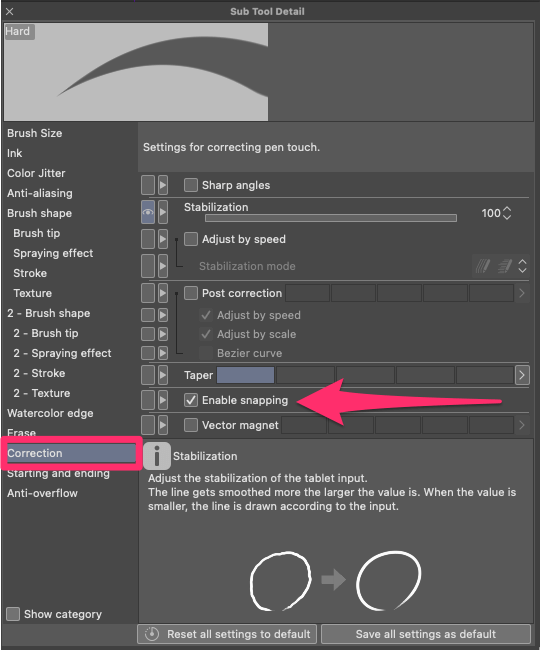Open the Brush tip category

click(x=36, y=233)
